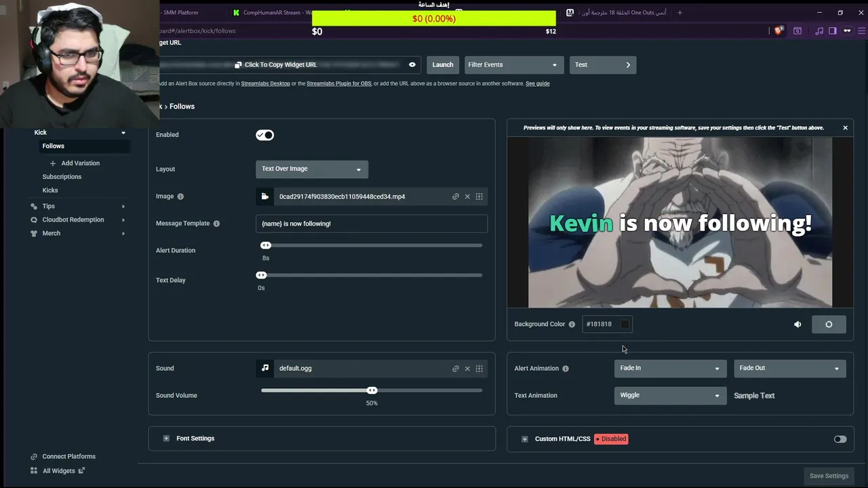Screen dimensions: 868x488
Task: Dismiss the preview notice banner
Action: (x=845, y=127)
